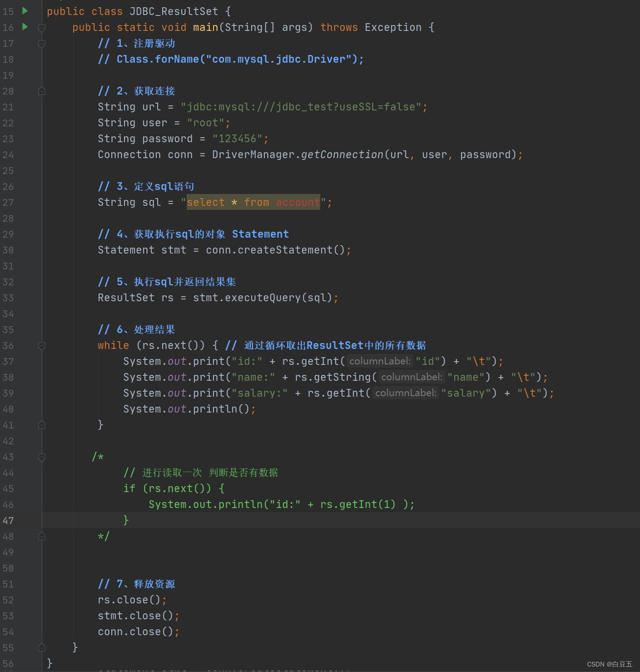Click columnLabel hint before "id"
The height and width of the screenshot is (672, 640).
pyautogui.click(x=380, y=361)
